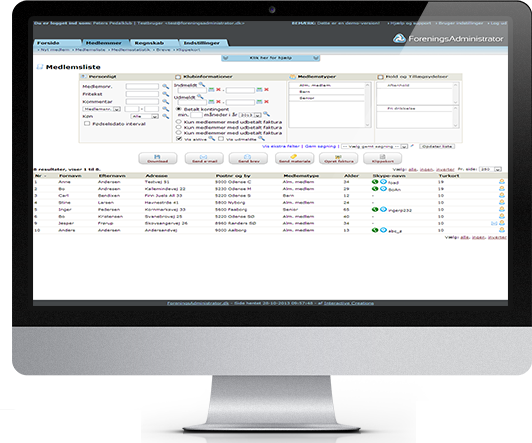Screen dimensions: 532x443
Task: Open member profile icon in Bo Kristensen row
Action: tap(502, 216)
